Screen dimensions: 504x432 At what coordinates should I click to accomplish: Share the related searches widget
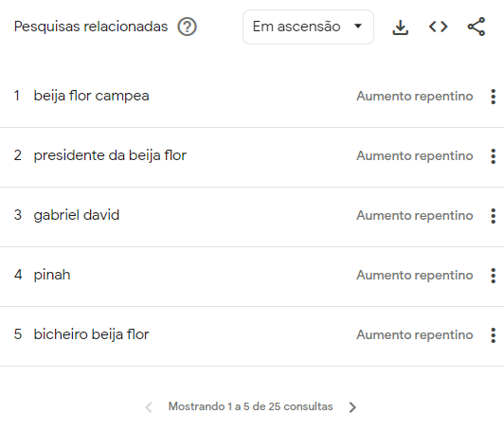[477, 27]
